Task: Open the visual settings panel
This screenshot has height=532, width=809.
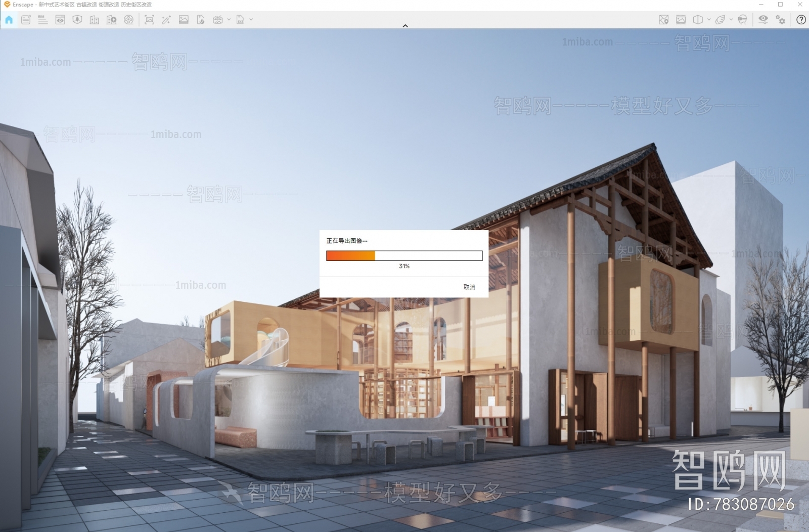Action: tap(763, 20)
